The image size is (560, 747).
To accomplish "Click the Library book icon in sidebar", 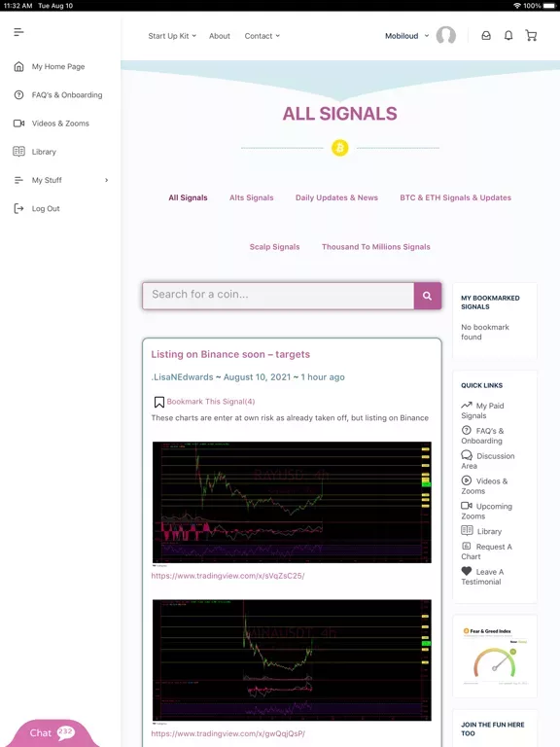I will click(x=18, y=152).
